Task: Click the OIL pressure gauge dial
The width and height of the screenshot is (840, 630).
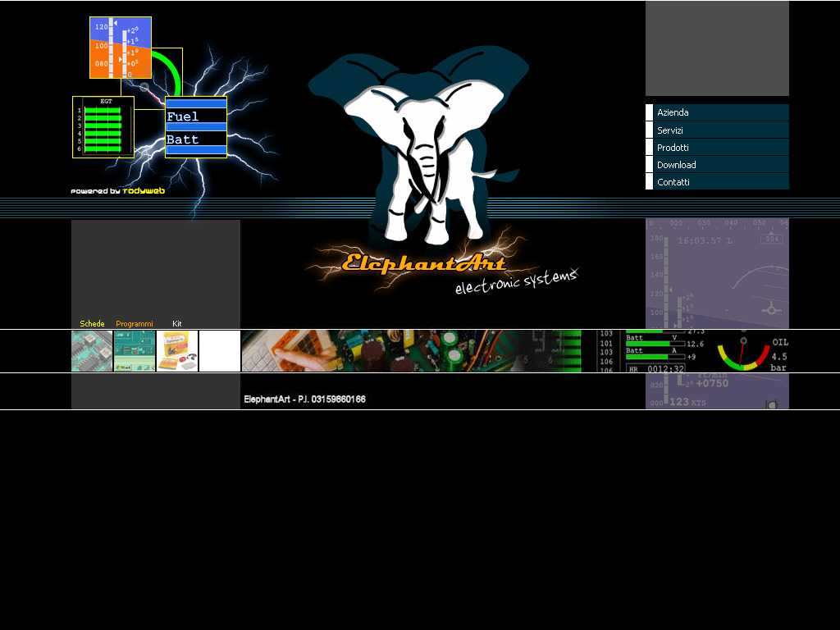Action: [x=743, y=352]
